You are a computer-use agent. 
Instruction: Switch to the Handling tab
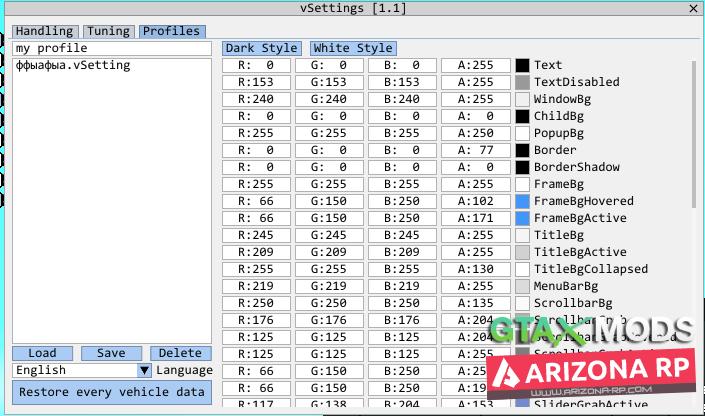(x=44, y=31)
